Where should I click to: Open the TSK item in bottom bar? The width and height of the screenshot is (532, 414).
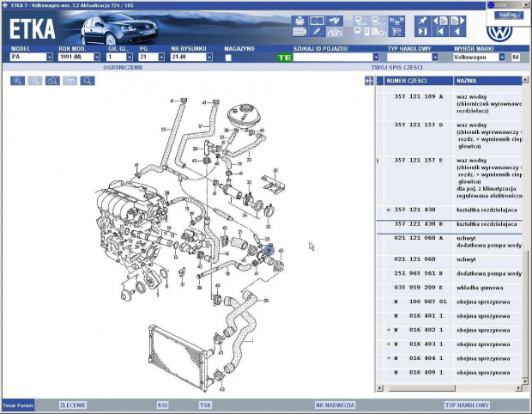(206, 404)
